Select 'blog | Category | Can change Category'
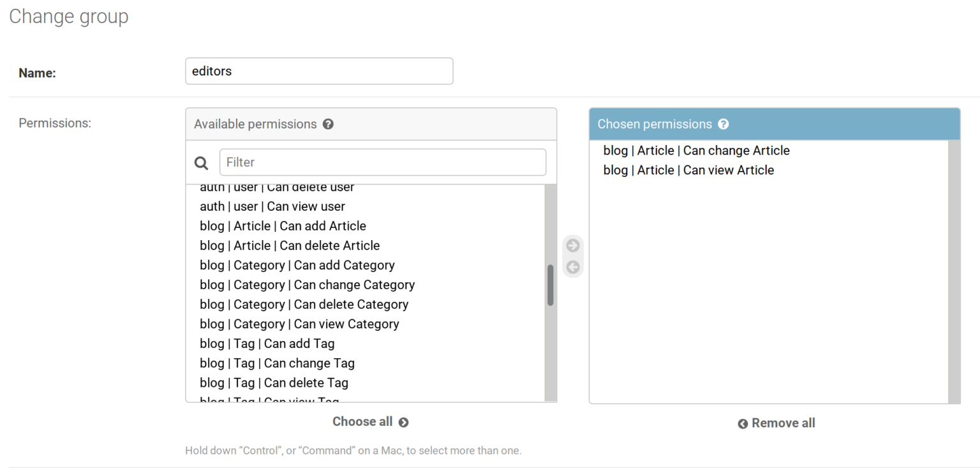Image resolution: width=980 pixels, height=468 pixels. point(307,285)
